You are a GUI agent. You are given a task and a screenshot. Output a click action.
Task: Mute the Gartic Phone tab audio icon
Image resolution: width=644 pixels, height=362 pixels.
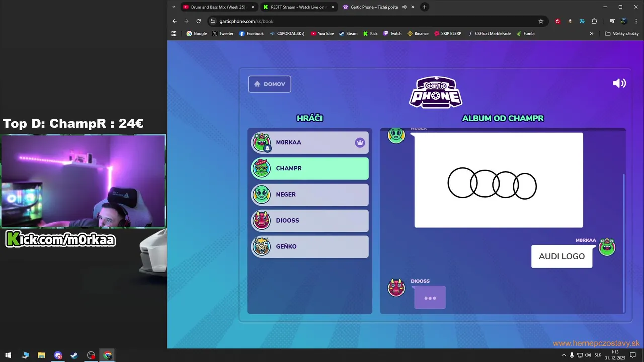pyautogui.click(x=404, y=7)
